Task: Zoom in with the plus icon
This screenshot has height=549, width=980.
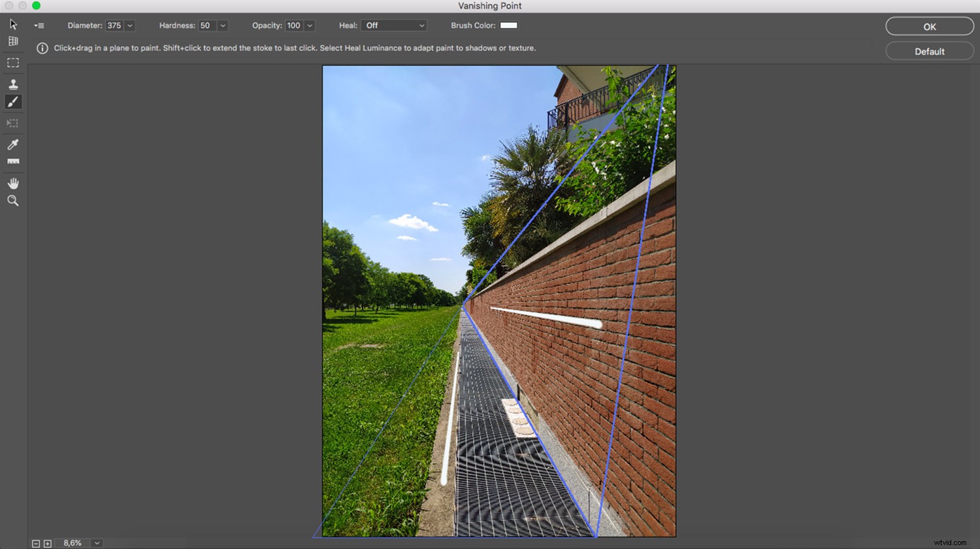Action: (x=47, y=542)
